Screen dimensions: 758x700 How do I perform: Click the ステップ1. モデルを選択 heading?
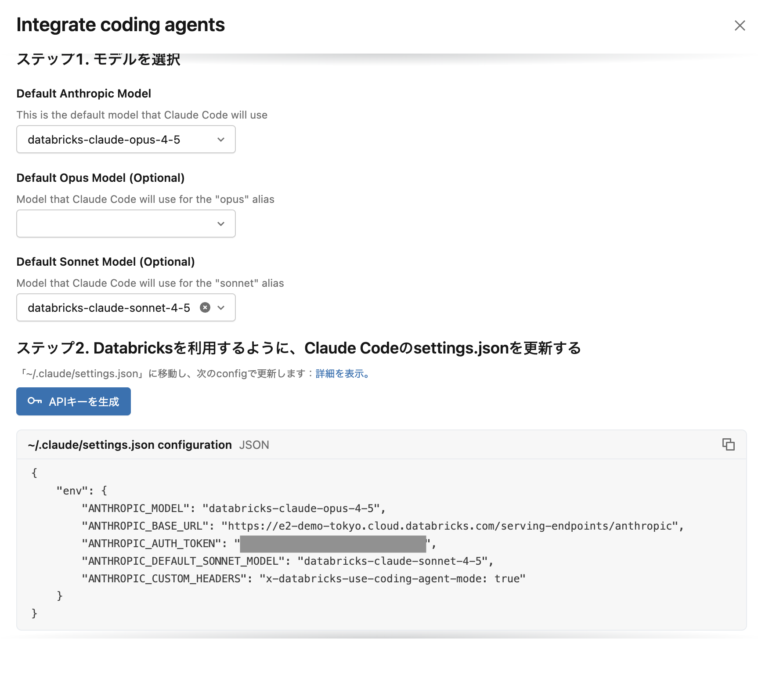click(x=98, y=58)
